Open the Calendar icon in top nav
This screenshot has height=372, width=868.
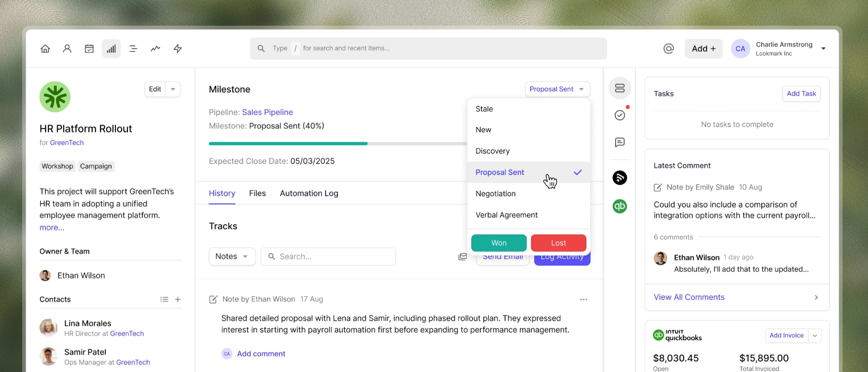(89, 48)
